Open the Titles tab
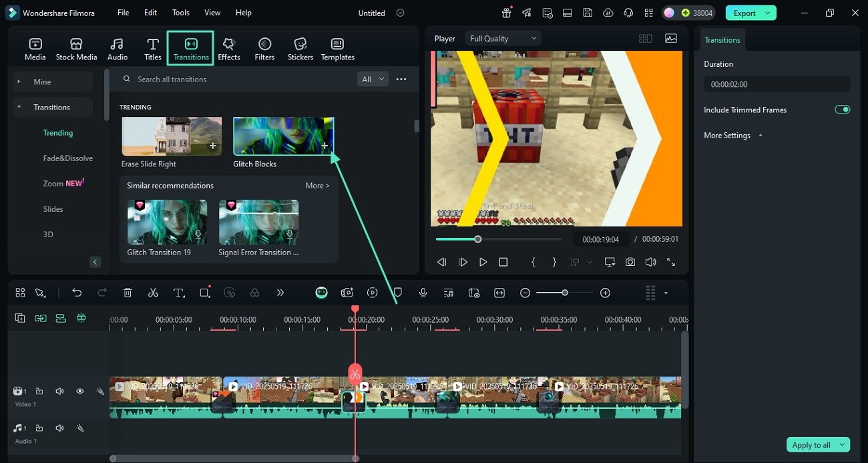868x463 pixels. pos(153,49)
